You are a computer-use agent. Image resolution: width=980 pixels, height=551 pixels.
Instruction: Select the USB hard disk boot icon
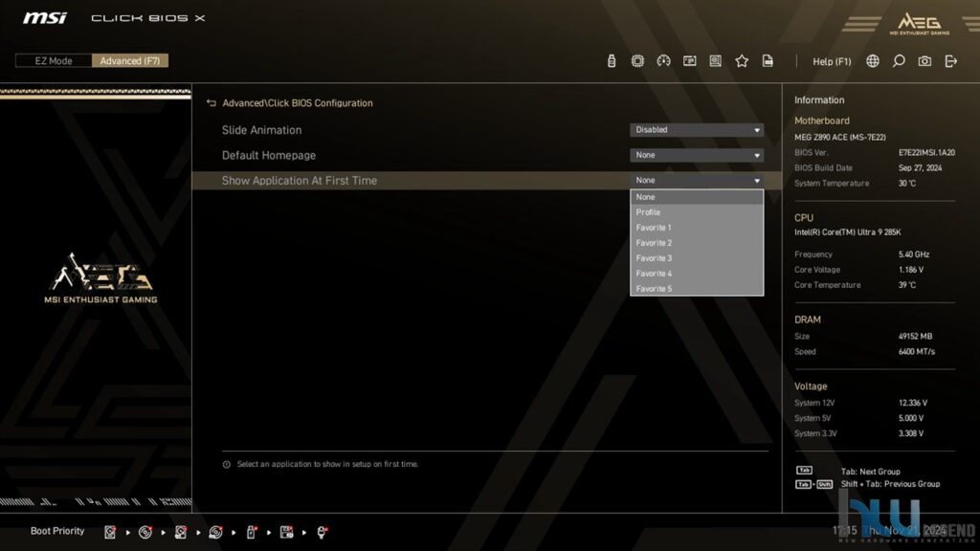pyautogui.click(x=181, y=532)
